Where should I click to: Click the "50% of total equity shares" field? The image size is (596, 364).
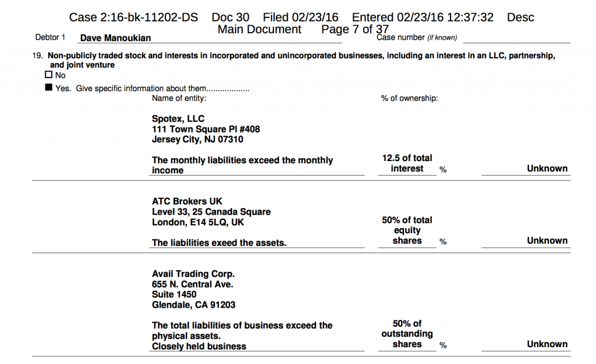[x=407, y=230]
